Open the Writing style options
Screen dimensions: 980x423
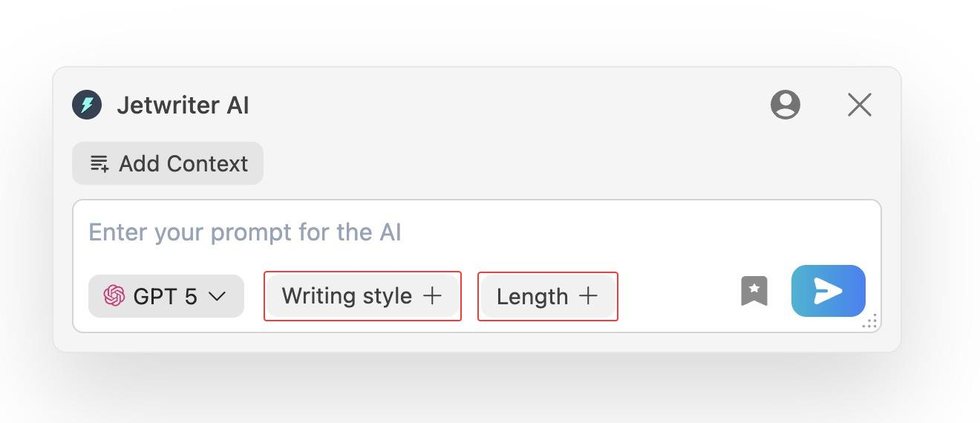pyautogui.click(x=362, y=296)
